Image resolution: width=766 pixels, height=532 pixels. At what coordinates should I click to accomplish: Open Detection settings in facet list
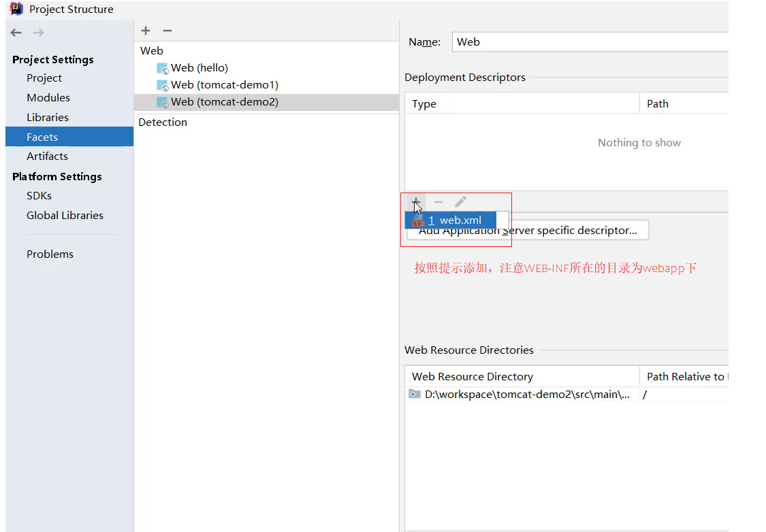[163, 122]
